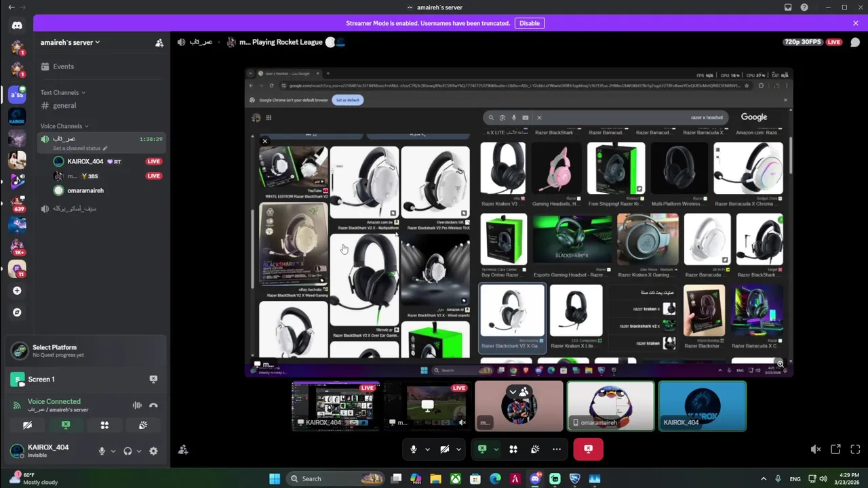The height and width of the screenshot is (488, 868).
Task: Stop streaming Screen 1 in sidebar
Action: pyautogui.click(x=153, y=380)
